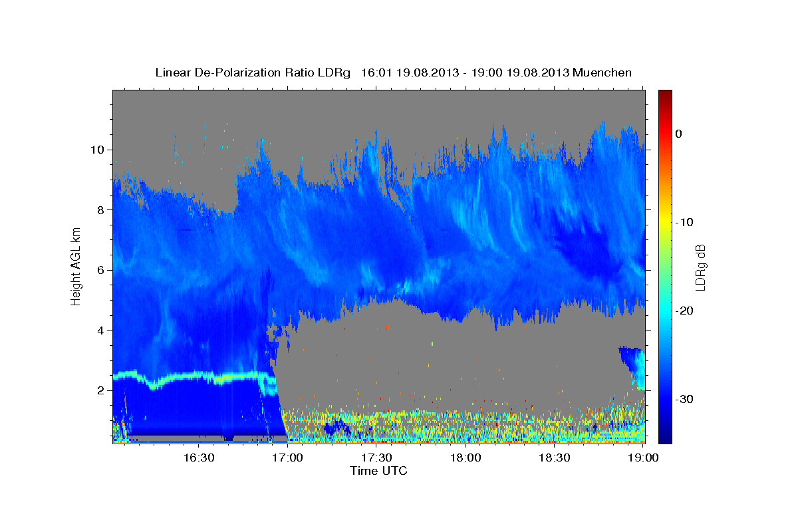Viewport: 798px width, 532px height.
Task: Click the 18:00 time tick label
Action: 465,458
